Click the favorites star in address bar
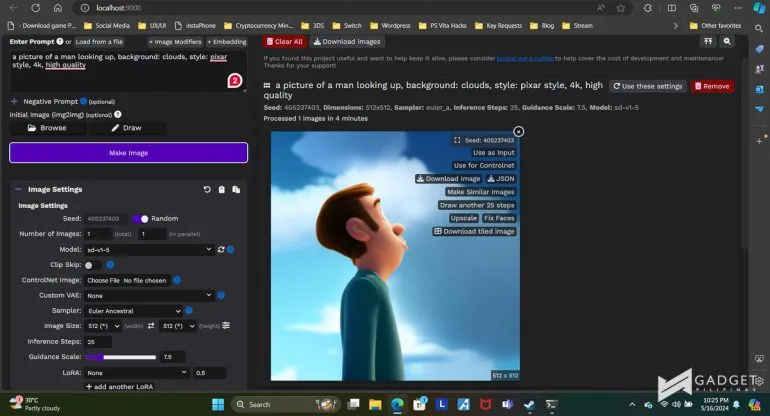The image size is (770, 416). [621, 8]
